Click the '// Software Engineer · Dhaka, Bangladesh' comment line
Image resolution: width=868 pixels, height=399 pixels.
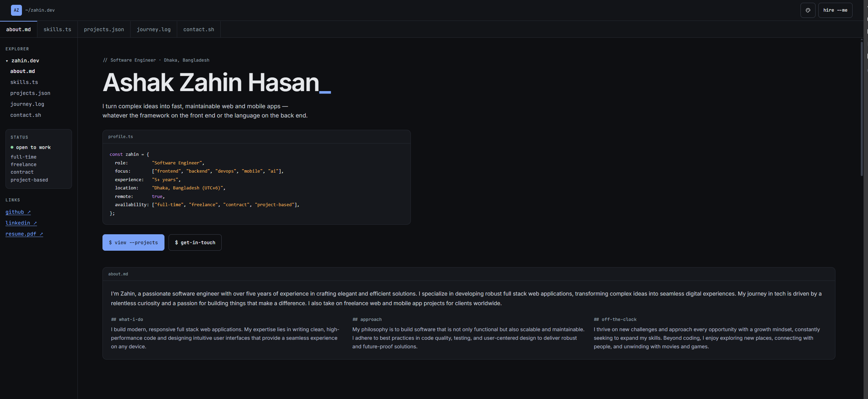[156, 60]
